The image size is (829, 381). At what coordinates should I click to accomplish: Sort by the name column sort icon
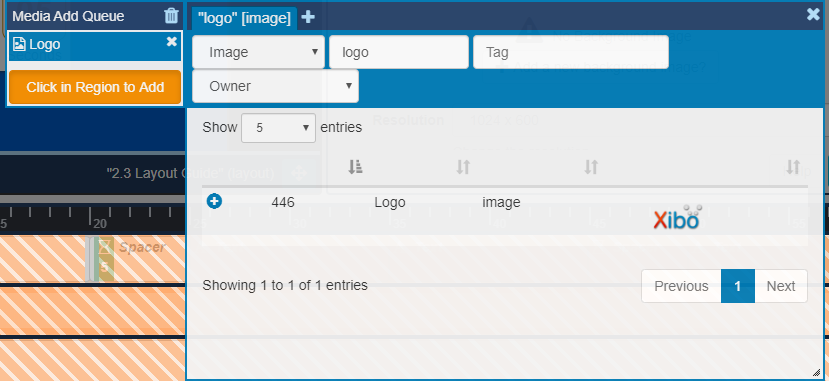(463, 167)
